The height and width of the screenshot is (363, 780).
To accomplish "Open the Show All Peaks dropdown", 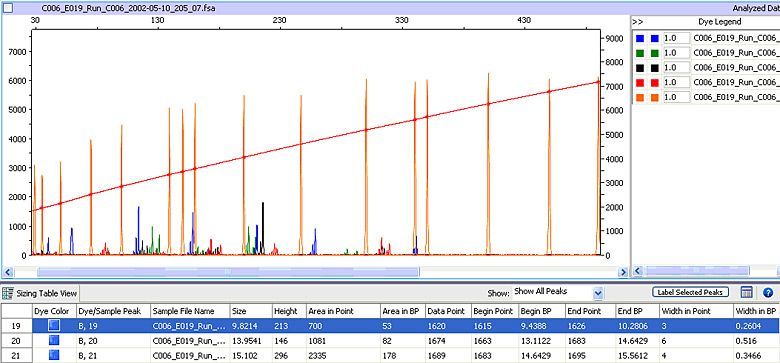I will pos(598,293).
